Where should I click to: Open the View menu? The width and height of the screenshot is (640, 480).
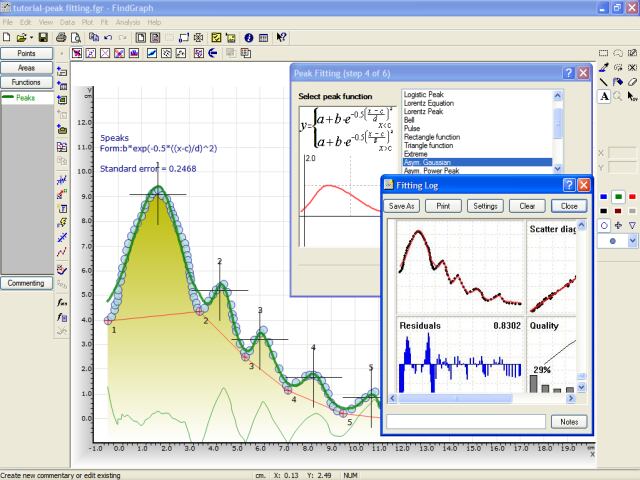tap(46, 22)
